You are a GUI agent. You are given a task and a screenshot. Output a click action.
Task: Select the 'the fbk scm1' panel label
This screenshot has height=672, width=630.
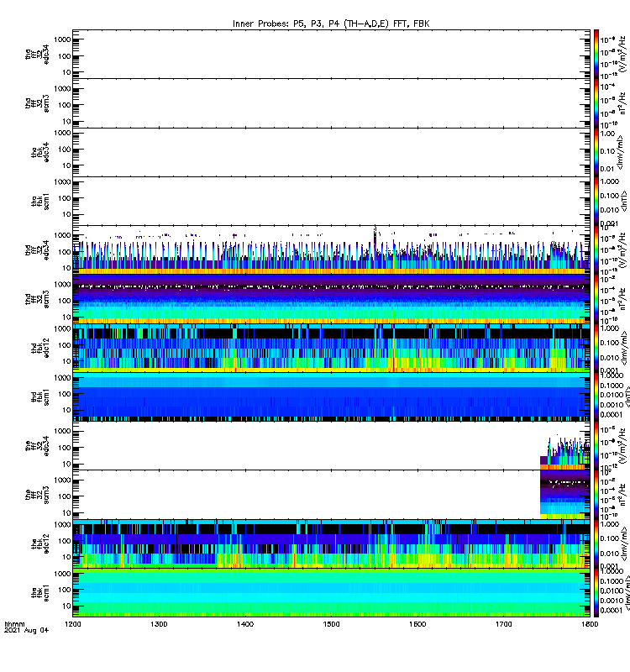[40, 593]
